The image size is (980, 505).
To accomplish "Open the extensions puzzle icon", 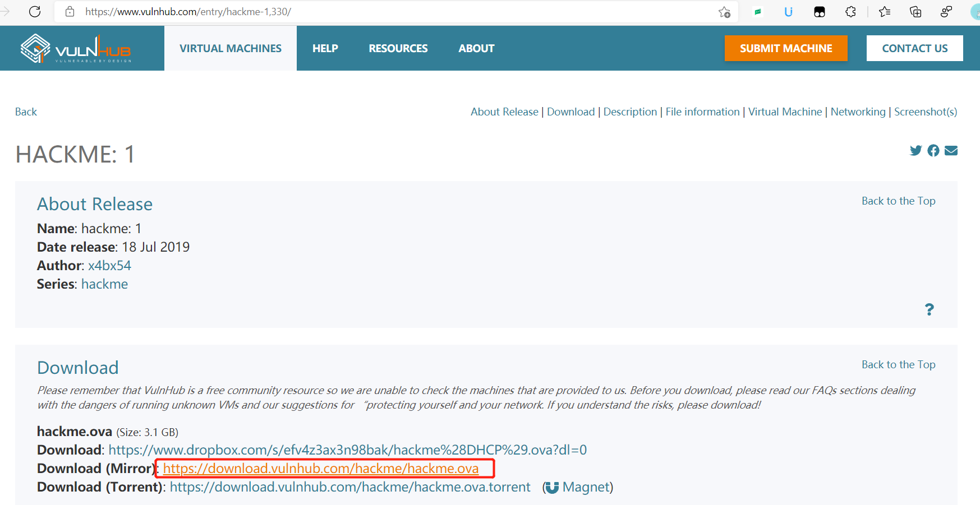I will (x=850, y=12).
